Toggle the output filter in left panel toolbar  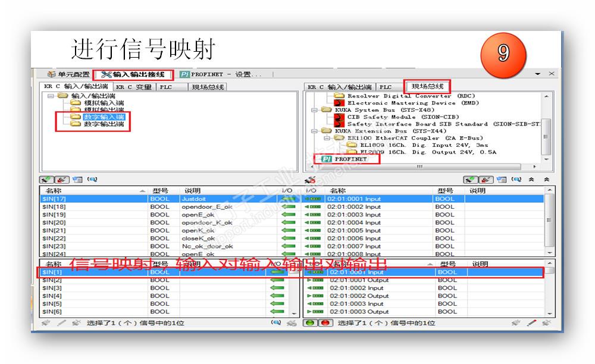(x=62, y=180)
